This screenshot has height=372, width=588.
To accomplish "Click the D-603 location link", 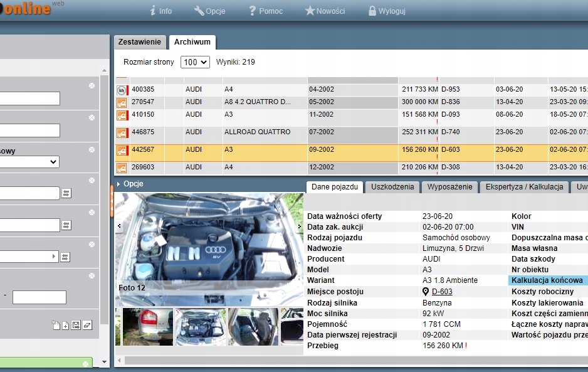I will tap(442, 292).
